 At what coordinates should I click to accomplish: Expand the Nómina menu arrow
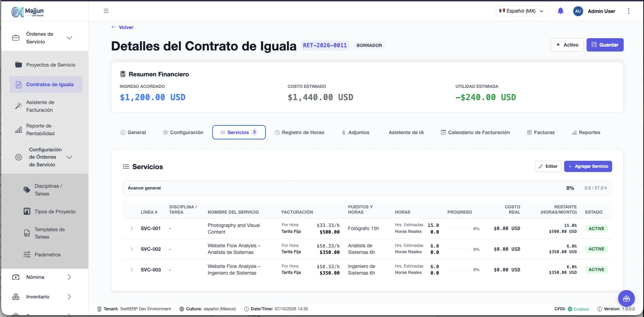(x=69, y=277)
